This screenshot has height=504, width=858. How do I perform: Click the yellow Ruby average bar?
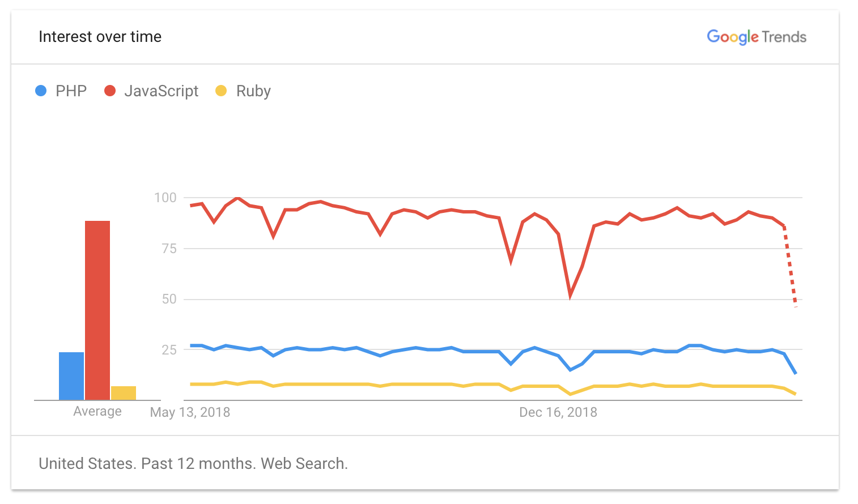coord(124,393)
